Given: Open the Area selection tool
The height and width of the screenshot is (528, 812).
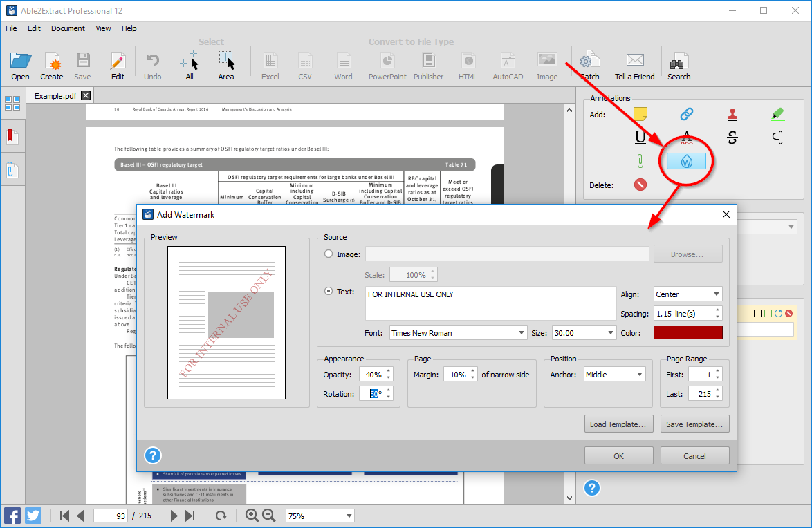Looking at the screenshot, I should pos(226,62).
